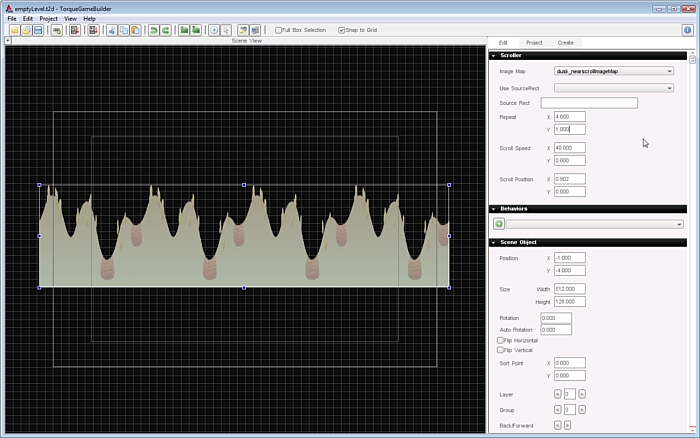Click the Undo arrow icon
Image resolution: width=700 pixels, height=438 pixels.
(154, 30)
